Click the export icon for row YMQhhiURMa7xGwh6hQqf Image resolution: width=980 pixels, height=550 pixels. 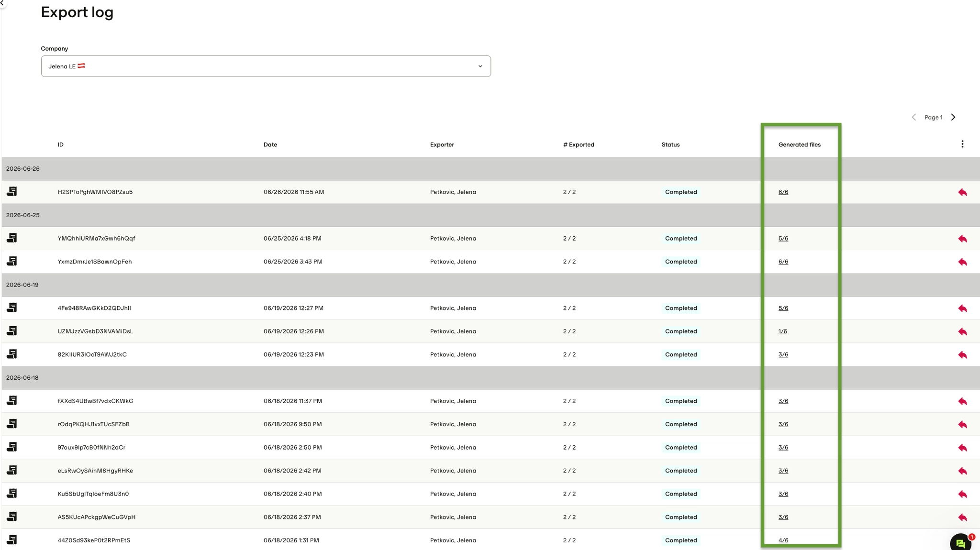coord(12,238)
